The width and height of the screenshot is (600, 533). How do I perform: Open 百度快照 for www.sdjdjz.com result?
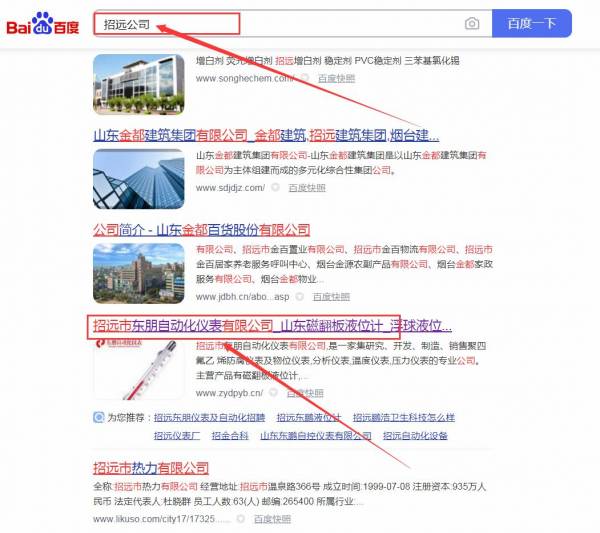(306, 187)
